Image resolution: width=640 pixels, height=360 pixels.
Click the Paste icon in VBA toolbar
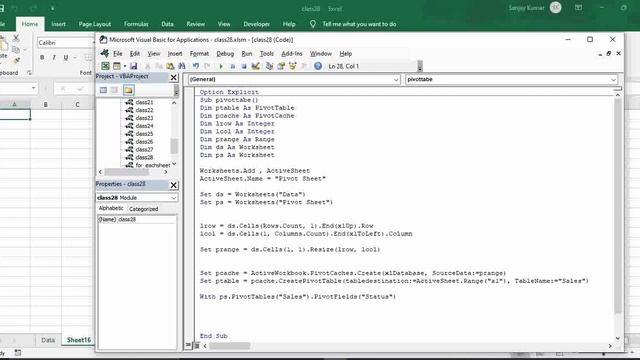click(x=170, y=66)
